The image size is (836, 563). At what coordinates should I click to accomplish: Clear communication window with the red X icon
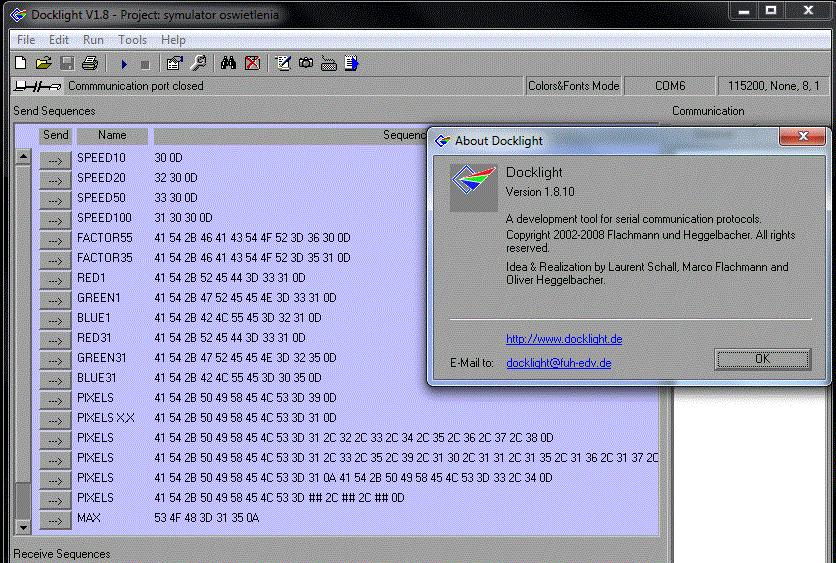tap(252, 63)
